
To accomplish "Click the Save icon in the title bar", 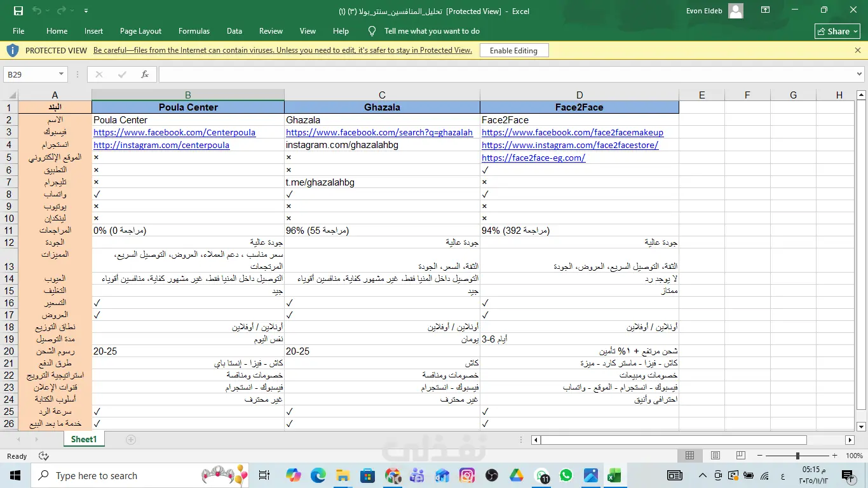I will pos(18,11).
